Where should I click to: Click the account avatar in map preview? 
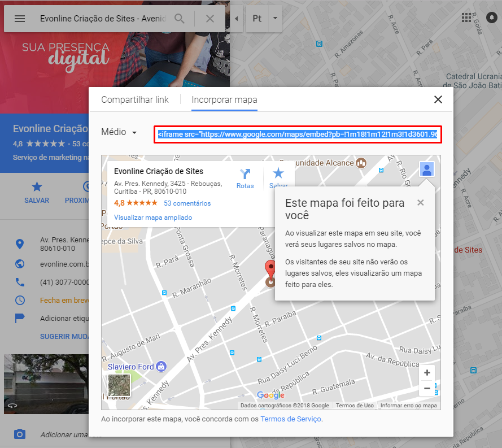click(x=427, y=169)
